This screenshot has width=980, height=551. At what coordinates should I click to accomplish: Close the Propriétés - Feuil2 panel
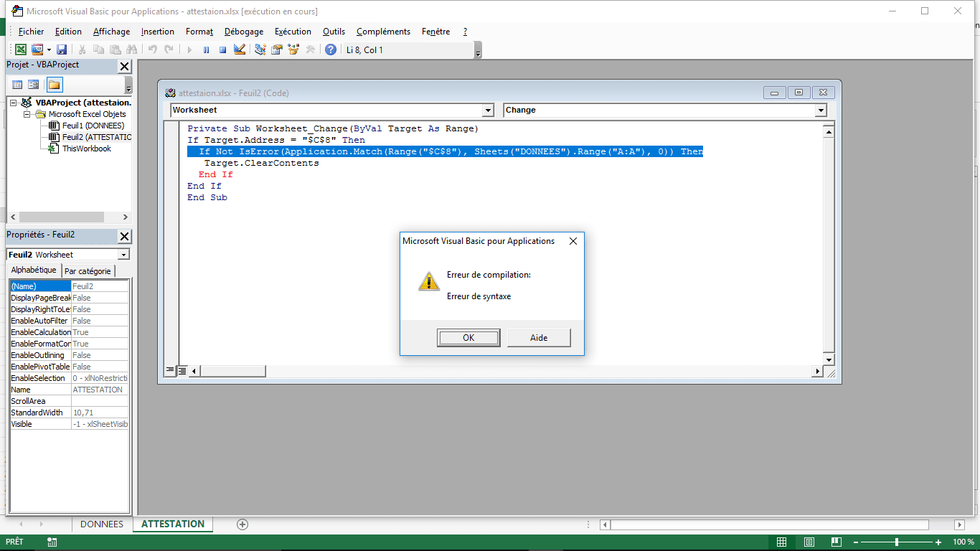[x=125, y=236]
